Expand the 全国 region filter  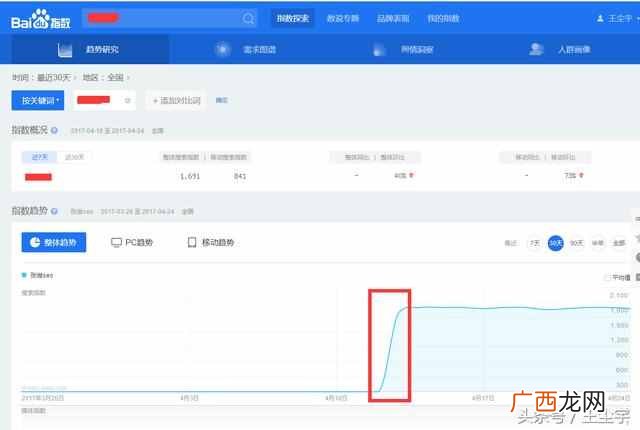tap(118, 77)
